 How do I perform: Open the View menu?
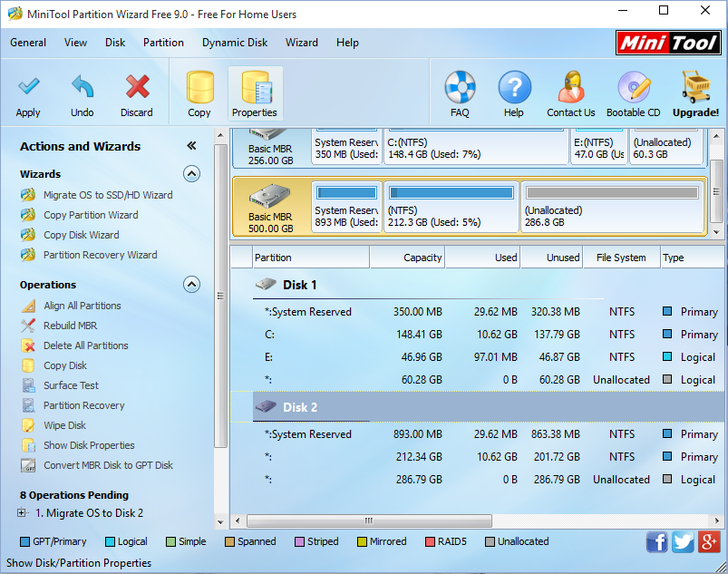pyautogui.click(x=75, y=43)
